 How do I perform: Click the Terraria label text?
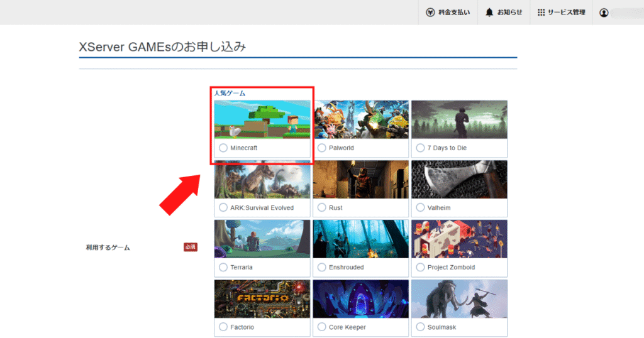click(241, 267)
